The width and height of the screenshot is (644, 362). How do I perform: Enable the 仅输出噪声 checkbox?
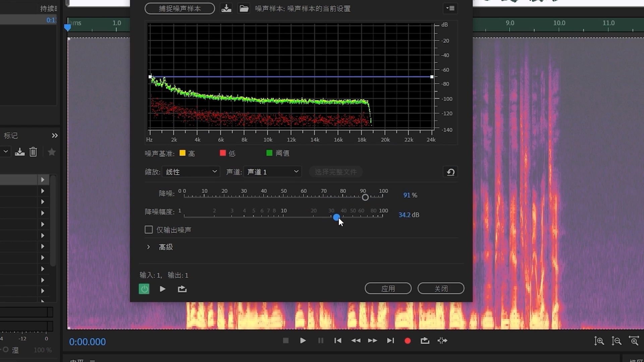point(149,230)
